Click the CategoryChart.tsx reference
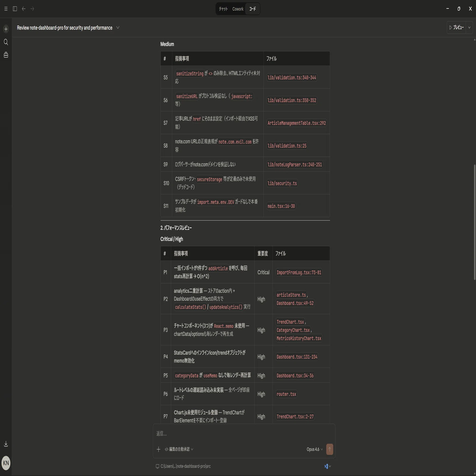This screenshot has width=476, height=476. [x=293, y=330]
